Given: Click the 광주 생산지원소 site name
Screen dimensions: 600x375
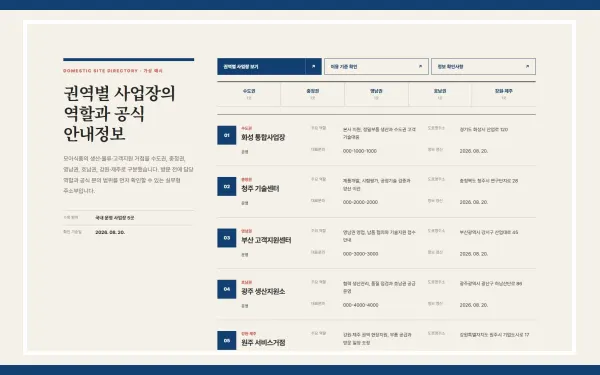Looking at the screenshot, I should coord(263,292).
